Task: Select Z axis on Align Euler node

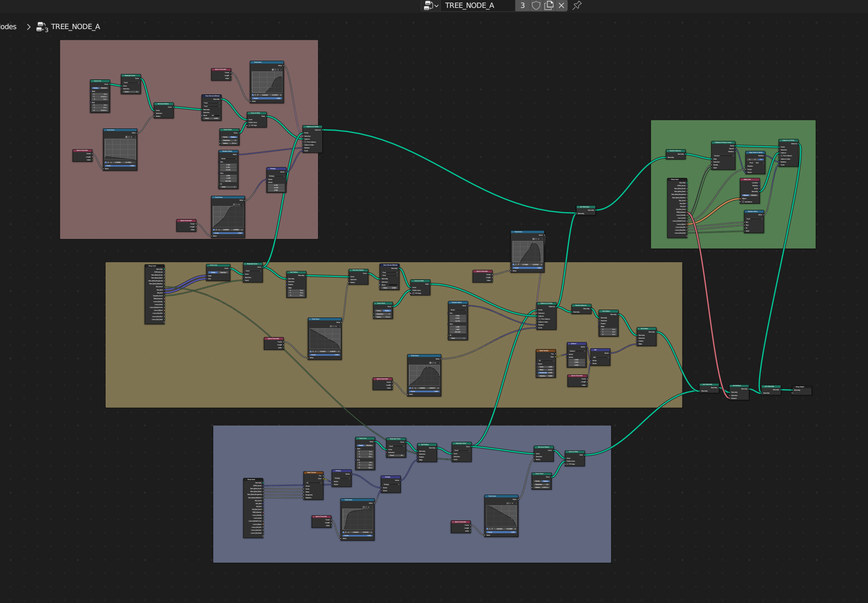Action: (x=761, y=160)
